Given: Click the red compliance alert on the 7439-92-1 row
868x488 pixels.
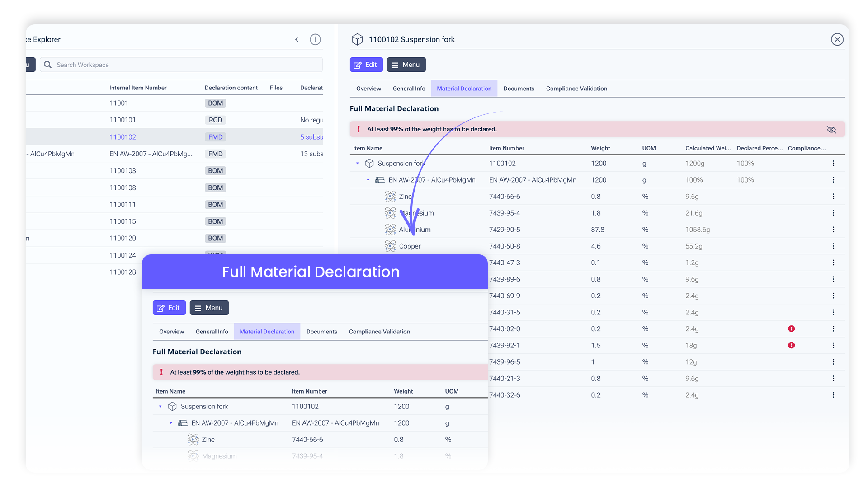Looking at the screenshot, I should point(791,346).
